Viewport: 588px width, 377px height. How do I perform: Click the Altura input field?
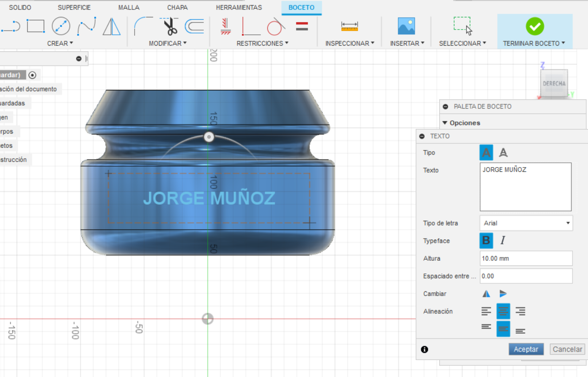(x=526, y=258)
